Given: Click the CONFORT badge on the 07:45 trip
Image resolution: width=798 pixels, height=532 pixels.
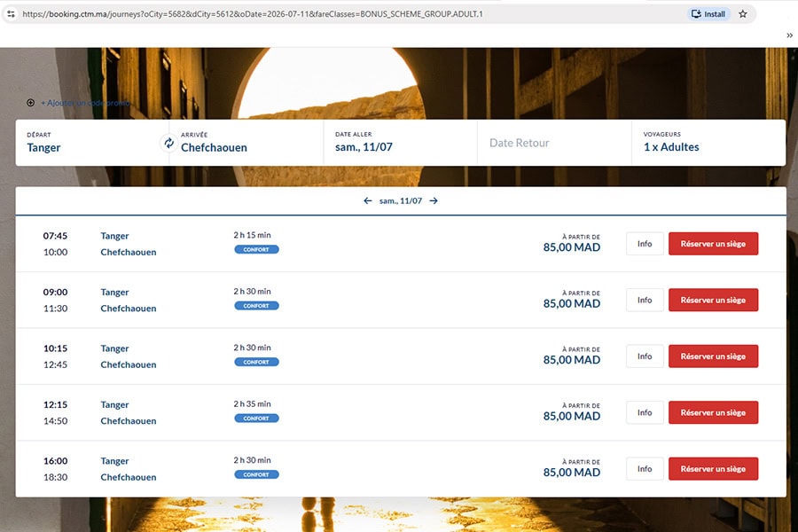Looking at the screenshot, I should pyautogui.click(x=256, y=249).
